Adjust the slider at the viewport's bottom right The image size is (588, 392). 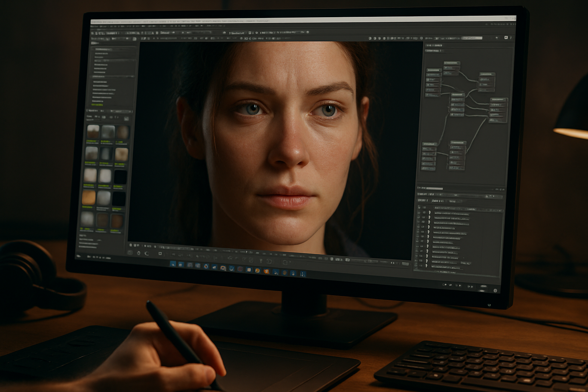364,261
